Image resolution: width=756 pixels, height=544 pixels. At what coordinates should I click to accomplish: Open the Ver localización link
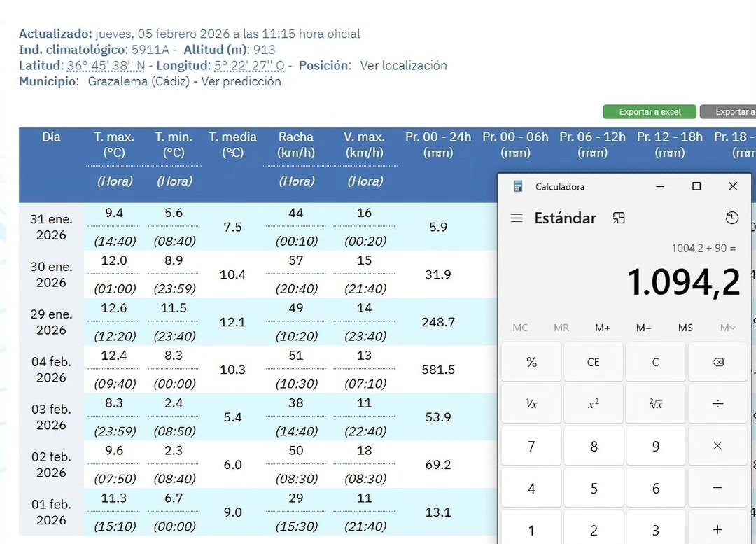403,66
